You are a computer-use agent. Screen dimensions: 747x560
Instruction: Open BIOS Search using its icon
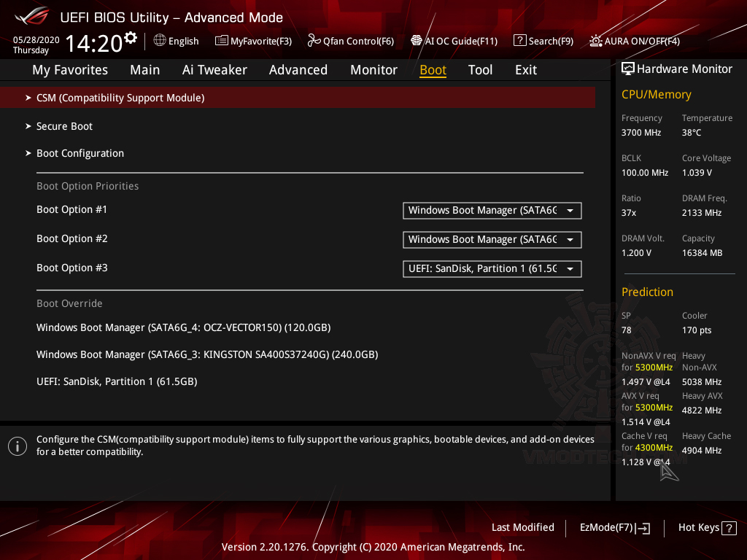coord(519,41)
